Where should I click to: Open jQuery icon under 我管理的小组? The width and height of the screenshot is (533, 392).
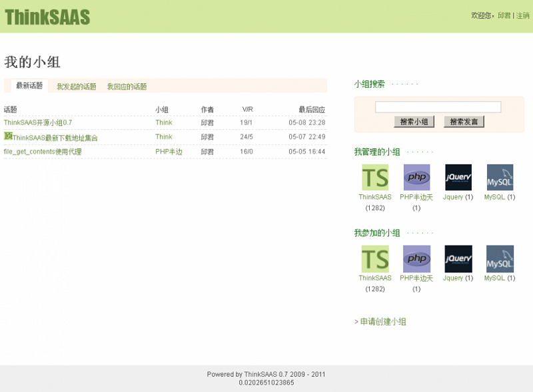[458, 177]
